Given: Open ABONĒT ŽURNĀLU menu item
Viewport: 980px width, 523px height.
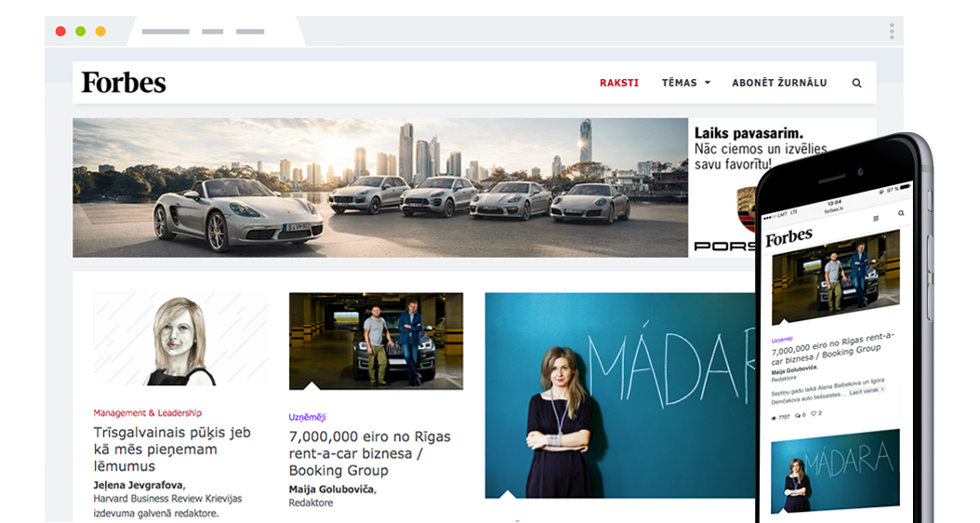Looking at the screenshot, I should point(779,83).
